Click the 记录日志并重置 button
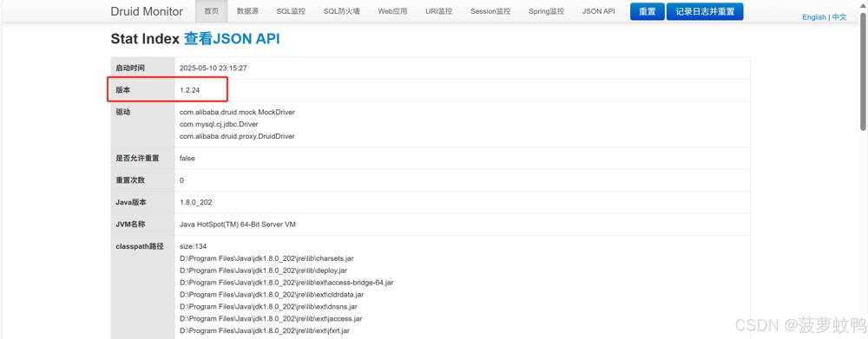This screenshot has height=339, width=868. tap(705, 11)
